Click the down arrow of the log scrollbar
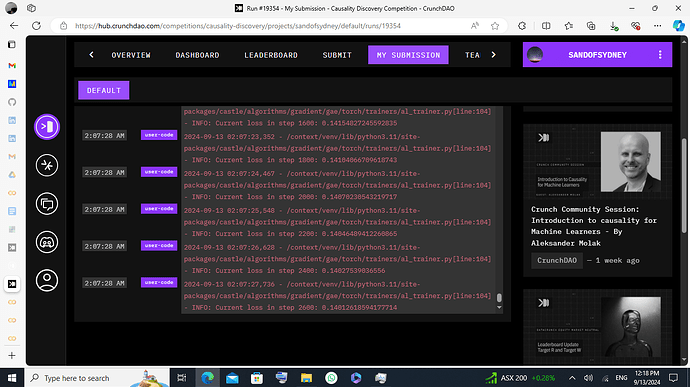Screen dimensions: 690x387 [499, 308]
